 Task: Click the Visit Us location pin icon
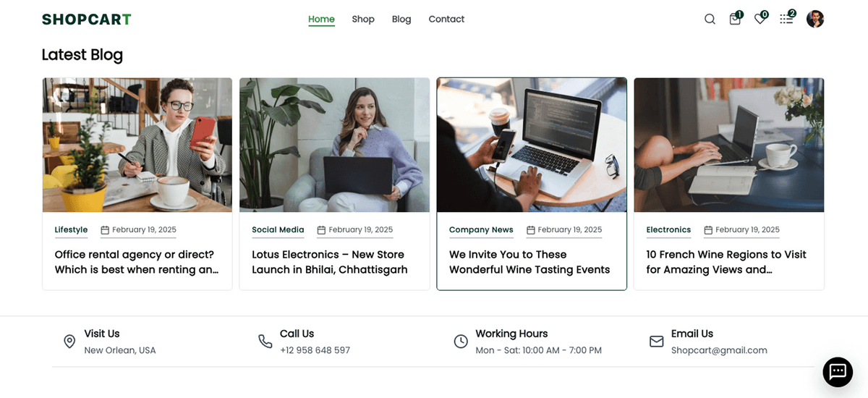[69, 342]
